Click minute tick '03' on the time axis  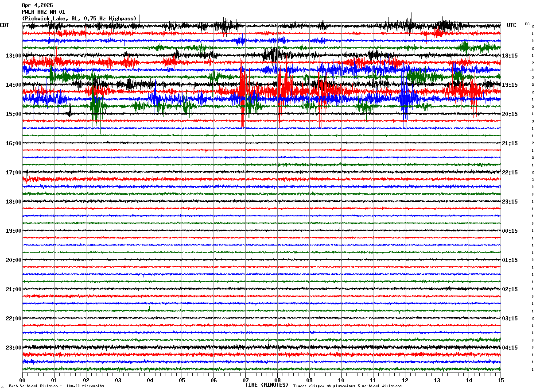[x=118, y=380]
